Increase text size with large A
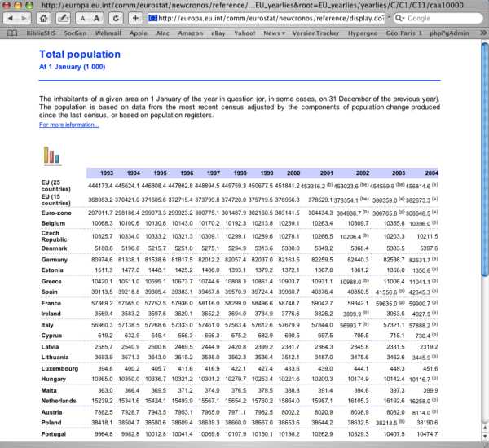The image size is (489, 448). coord(97,19)
